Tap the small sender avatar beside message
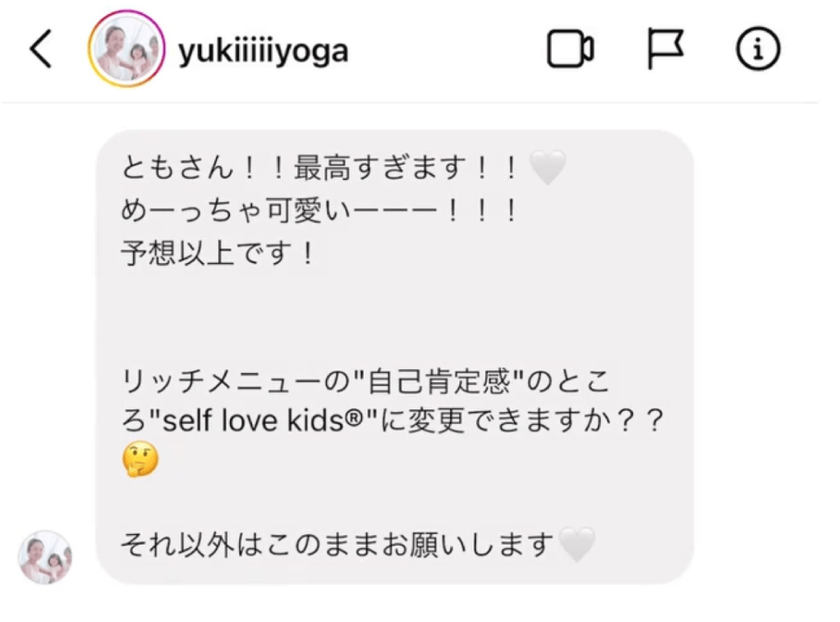Image resolution: width=840 pixels, height=622 pixels. (45, 556)
